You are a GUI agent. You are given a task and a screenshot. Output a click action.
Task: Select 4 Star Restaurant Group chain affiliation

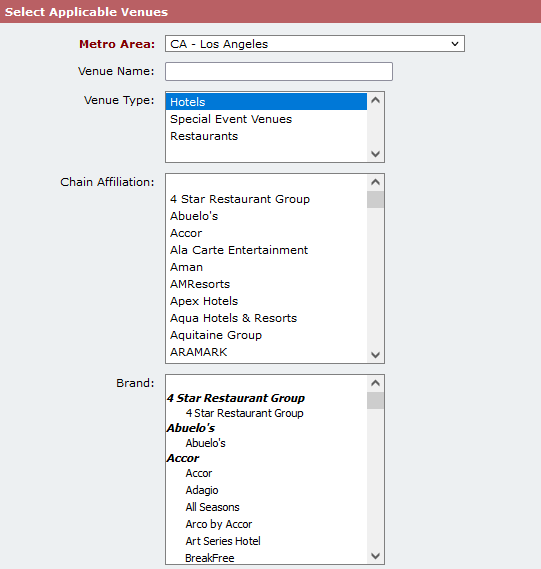click(x=266, y=199)
